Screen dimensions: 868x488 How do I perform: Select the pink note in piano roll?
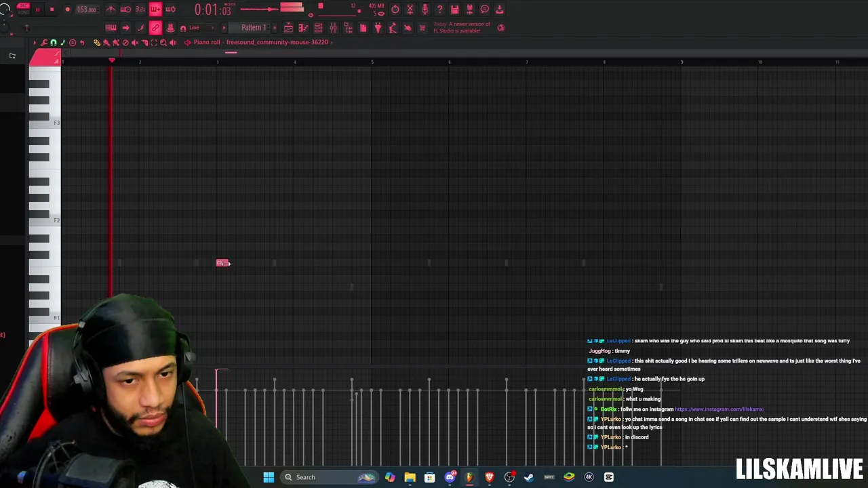(x=223, y=263)
